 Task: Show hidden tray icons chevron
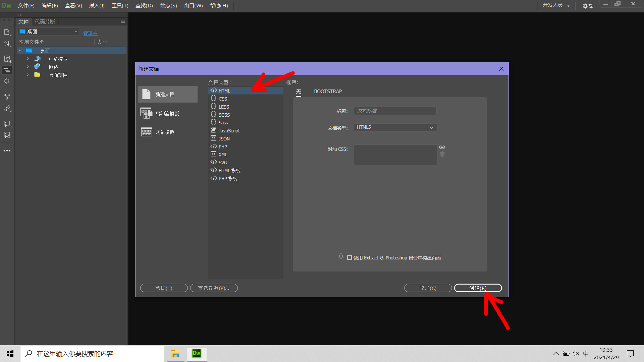tap(556, 354)
